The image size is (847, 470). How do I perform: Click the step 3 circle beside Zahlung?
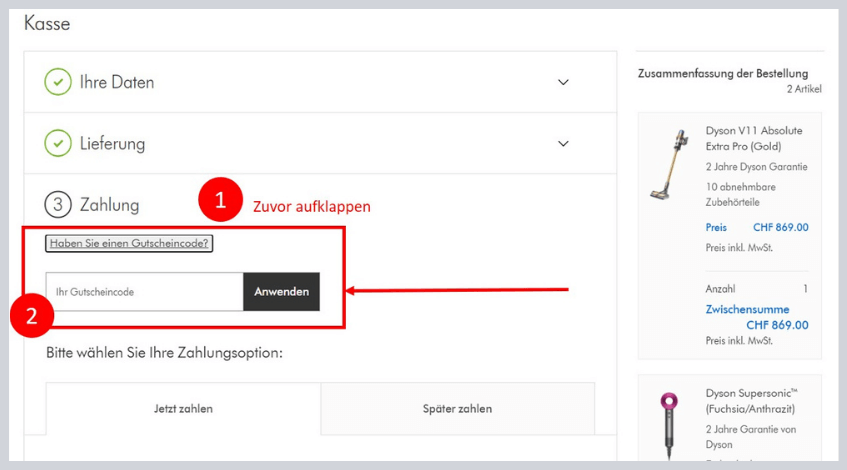tap(58, 205)
